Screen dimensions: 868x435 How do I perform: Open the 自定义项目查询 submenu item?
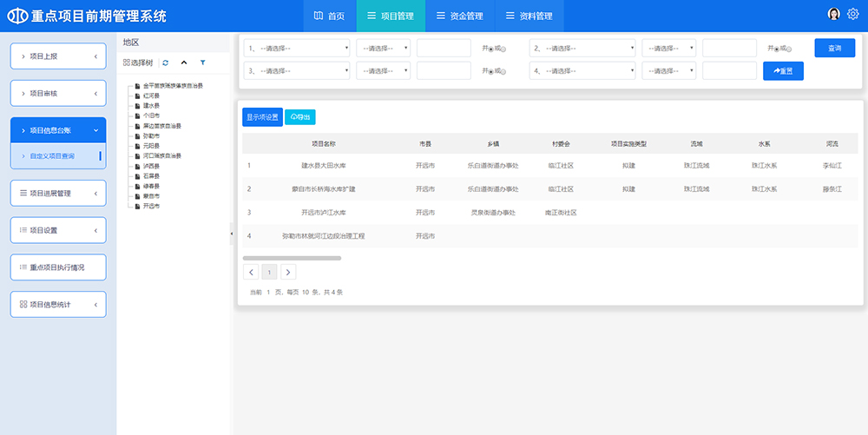tap(52, 156)
